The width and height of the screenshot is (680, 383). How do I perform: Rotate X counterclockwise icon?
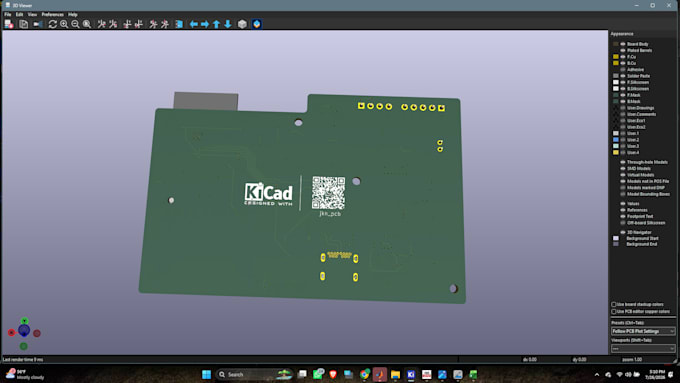(113, 24)
